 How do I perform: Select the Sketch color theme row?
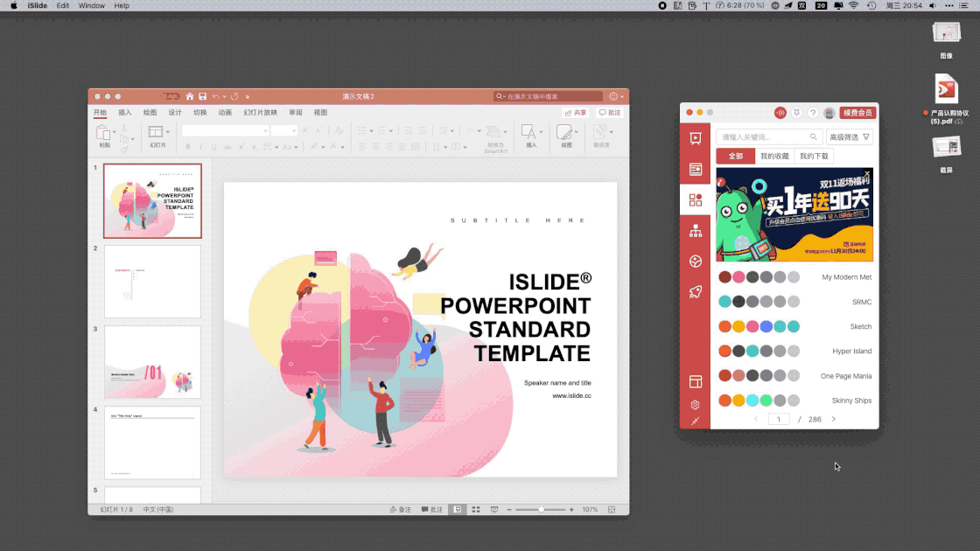click(794, 326)
